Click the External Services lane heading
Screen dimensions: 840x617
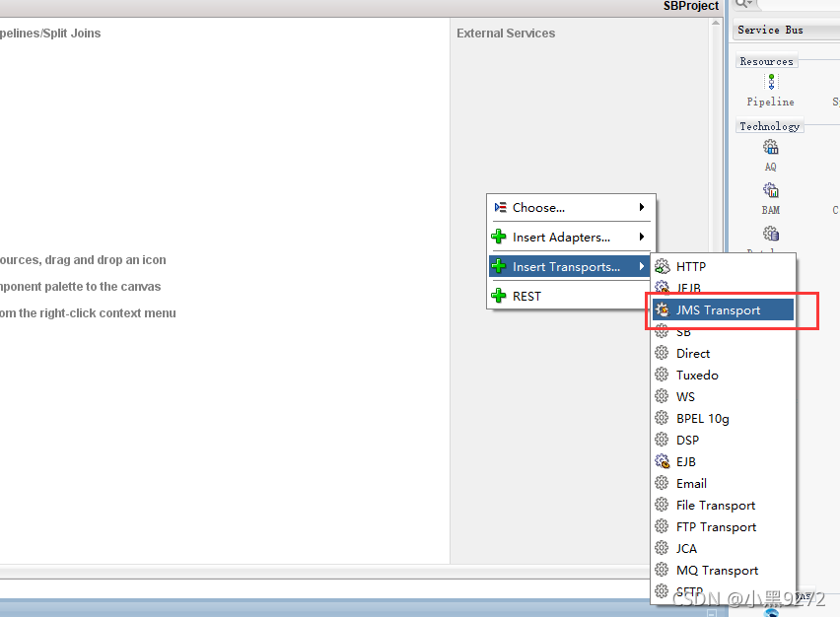pyautogui.click(x=506, y=34)
